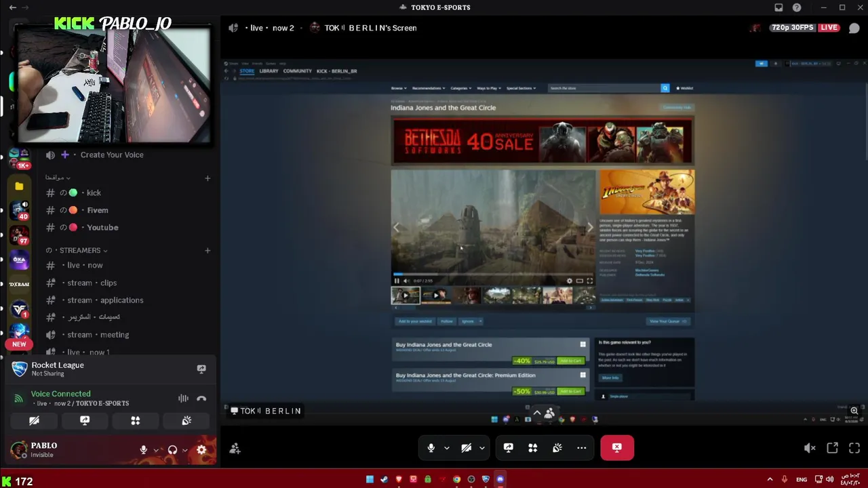This screenshot has width=868, height=488.
Task: Deafen headphones in user panel
Action: point(172,449)
